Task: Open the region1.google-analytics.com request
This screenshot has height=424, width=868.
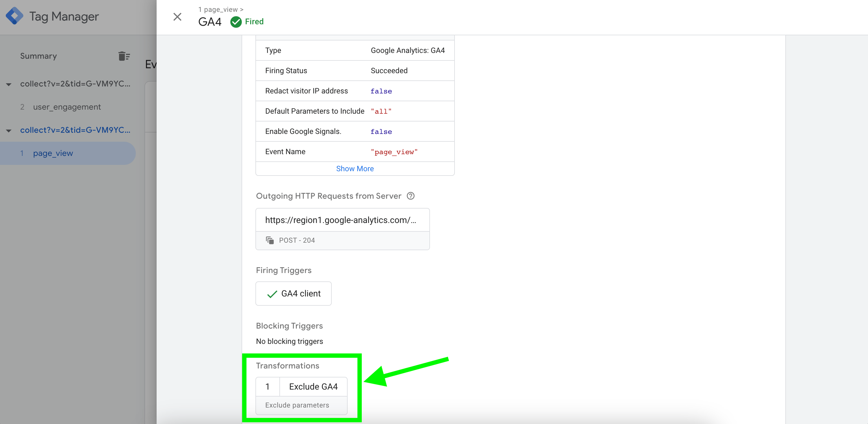Action: [342, 220]
